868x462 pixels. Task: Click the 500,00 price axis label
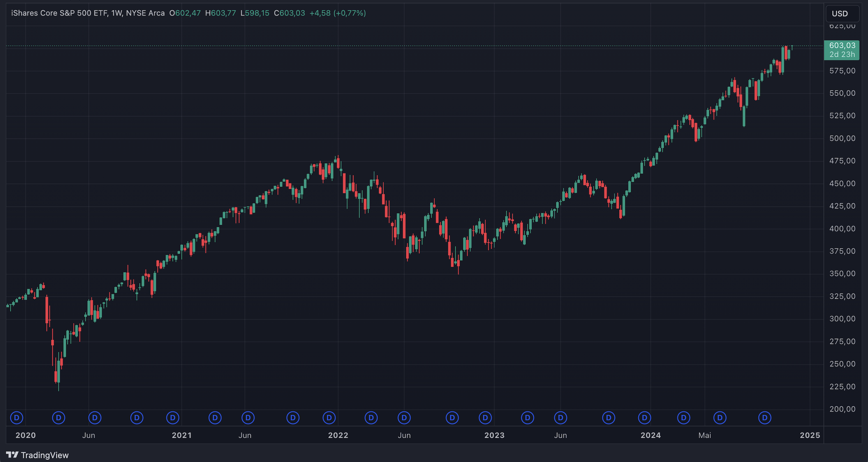click(842, 138)
